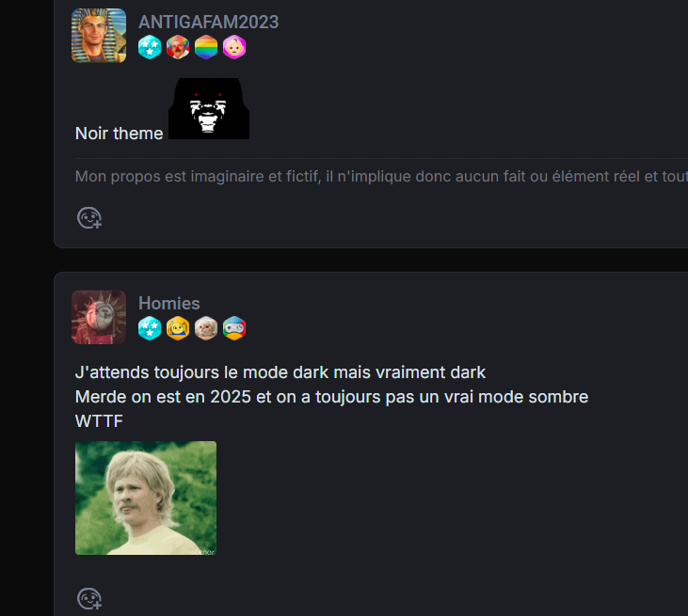Viewport: 688px width, 616px height.
Task: Open the blond man GIF in Homies' post
Action: [x=146, y=498]
